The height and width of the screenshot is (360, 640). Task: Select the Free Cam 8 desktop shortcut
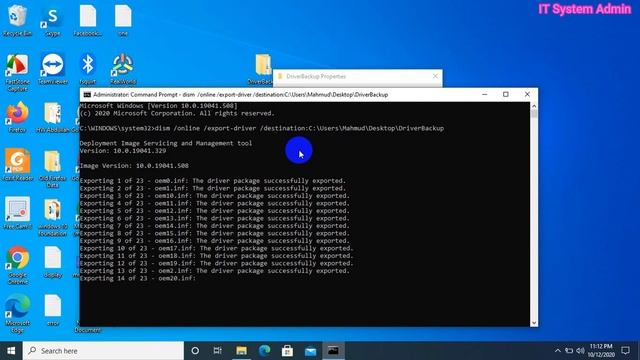pyautogui.click(x=17, y=213)
